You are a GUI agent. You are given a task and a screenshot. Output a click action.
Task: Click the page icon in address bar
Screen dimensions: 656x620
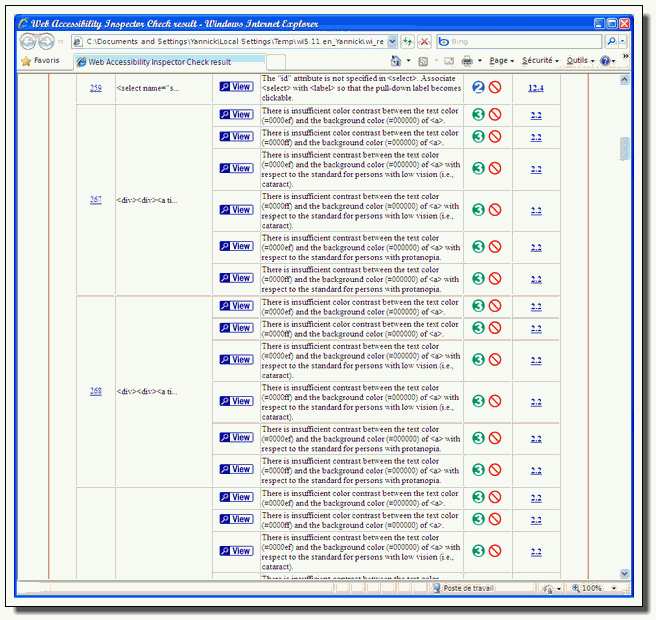pyautogui.click(x=78, y=42)
